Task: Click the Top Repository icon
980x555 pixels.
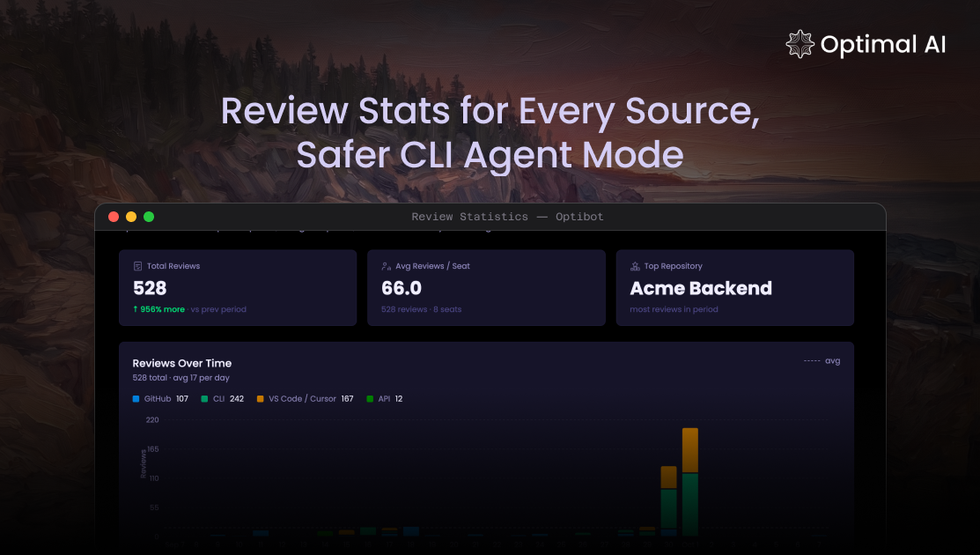Action: [x=635, y=266]
